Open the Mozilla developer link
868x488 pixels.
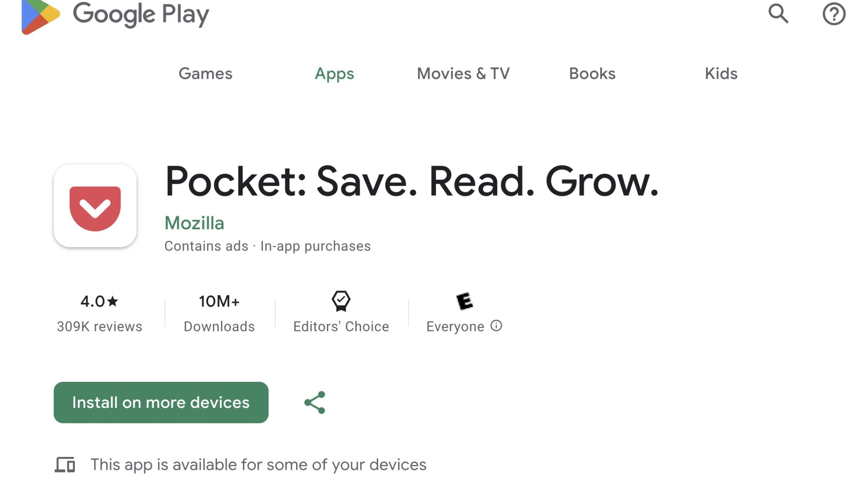coord(194,223)
